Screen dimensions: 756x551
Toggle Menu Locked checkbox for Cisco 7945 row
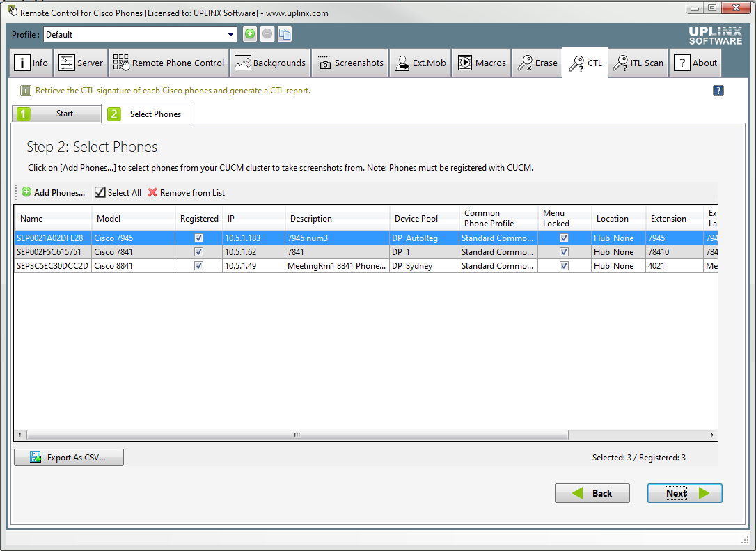point(564,238)
